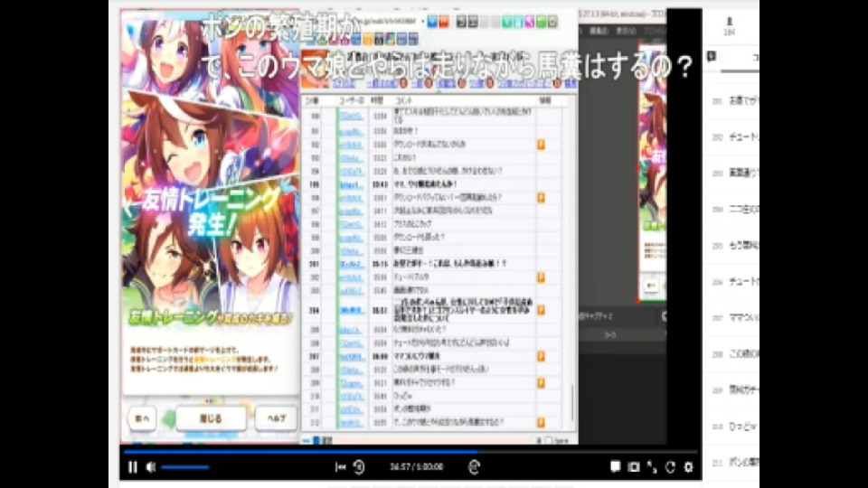Skip forward with the circular forward-arrow icon
This screenshot has width=868, height=488.
pos(474,467)
